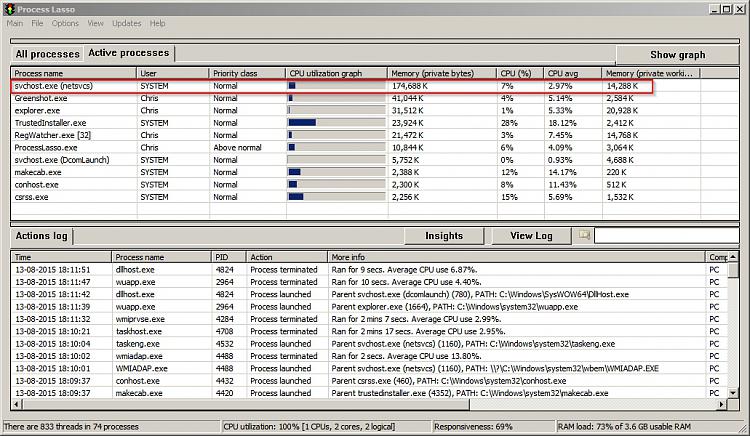Select the csrss.exe process row
Image resolution: width=750 pixels, height=436 pixels.
[x=375, y=197]
